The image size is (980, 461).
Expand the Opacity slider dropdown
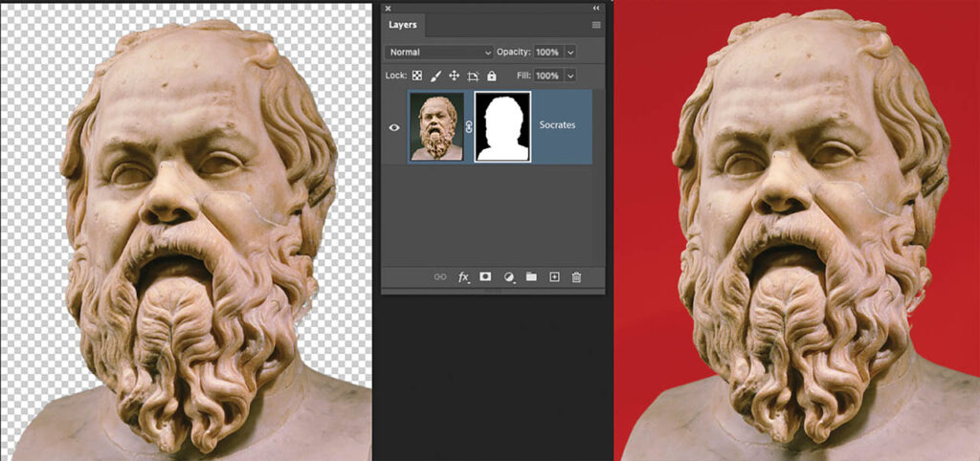pyautogui.click(x=570, y=53)
